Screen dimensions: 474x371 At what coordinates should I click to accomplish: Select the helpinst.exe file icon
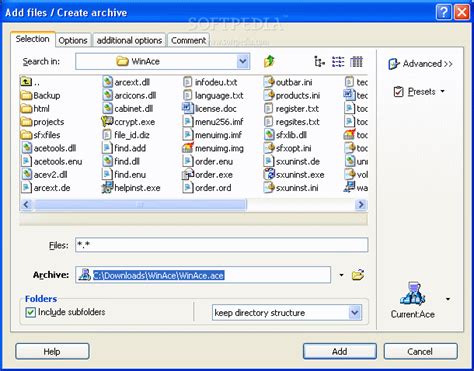(107, 188)
